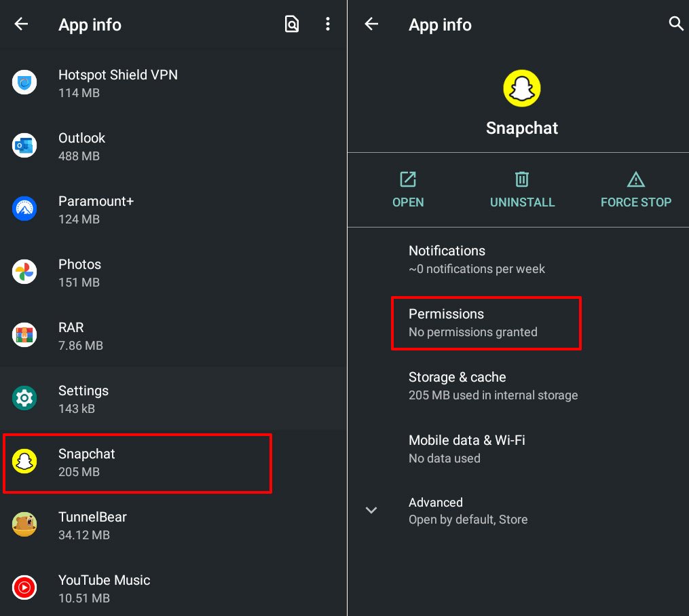Open Notifications settings for Snapchat
This screenshot has height=616, width=689.
(477, 259)
